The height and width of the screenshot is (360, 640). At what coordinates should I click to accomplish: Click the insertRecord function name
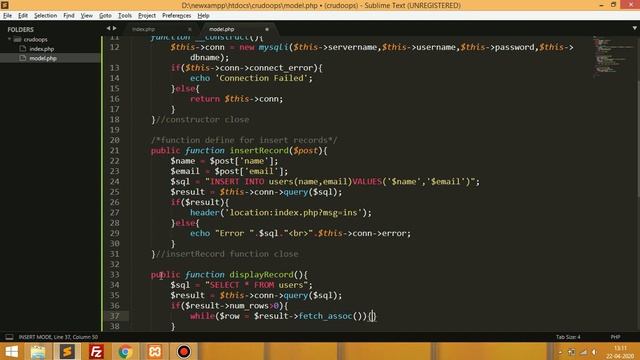tap(259, 151)
